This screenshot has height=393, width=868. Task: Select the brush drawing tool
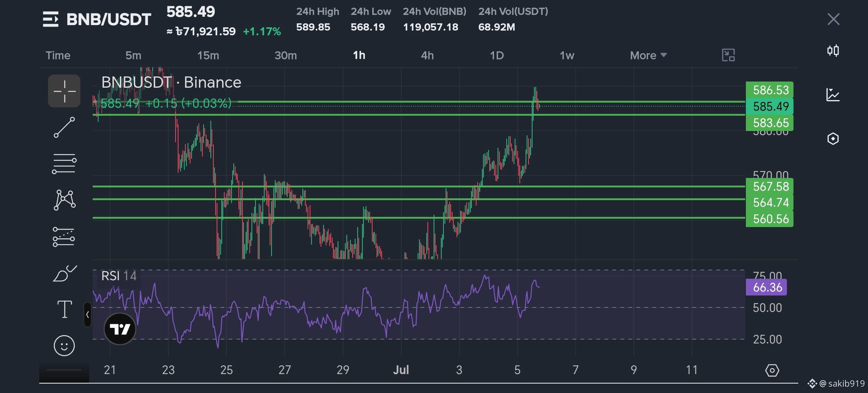(65, 274)
